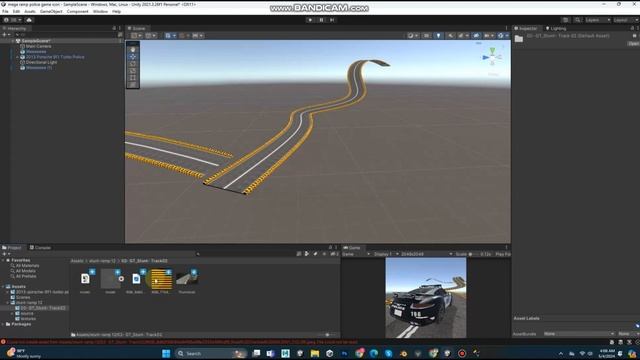The height and width of the screenshot is (360, 640).
Task: Open the Game resolution 2048x2048 dropdown
Action: point(427,254)
